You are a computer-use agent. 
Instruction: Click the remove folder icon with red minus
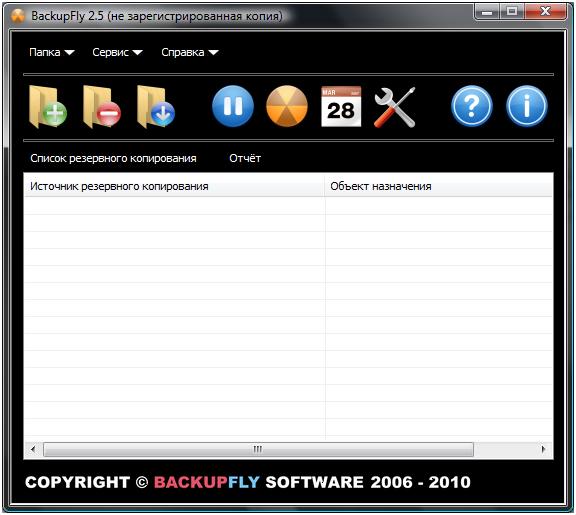pos(102,107)
